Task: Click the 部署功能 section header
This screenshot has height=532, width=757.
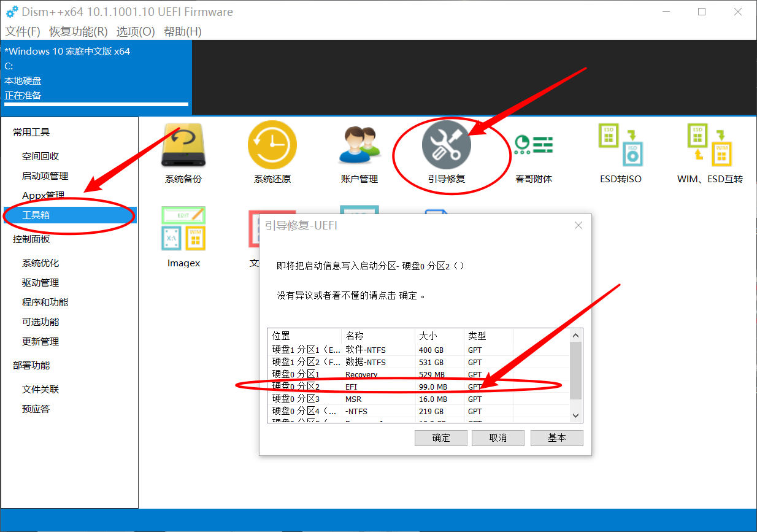Action: pyautogui.click(x=31, y=366)
